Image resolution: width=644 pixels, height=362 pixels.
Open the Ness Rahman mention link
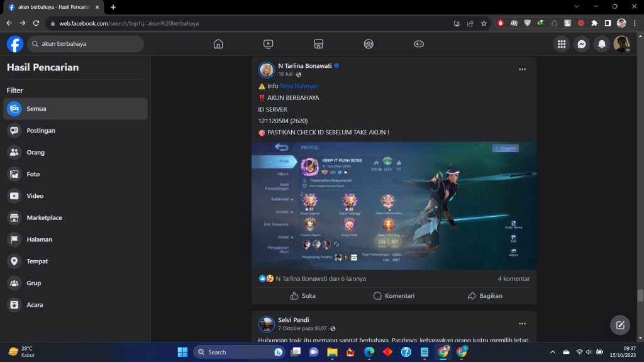(x=299, y=86)
